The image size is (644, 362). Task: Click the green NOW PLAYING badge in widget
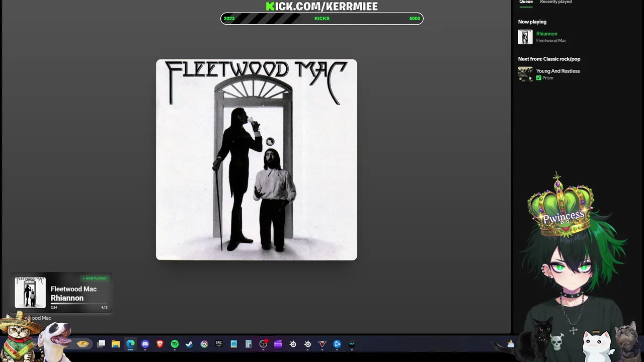click(x=95, y=279)
